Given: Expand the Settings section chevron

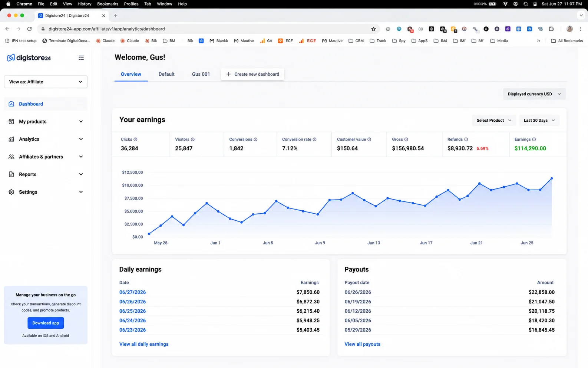Looking at the screenshot, I should pyautogui.click(x=81, y=192).
